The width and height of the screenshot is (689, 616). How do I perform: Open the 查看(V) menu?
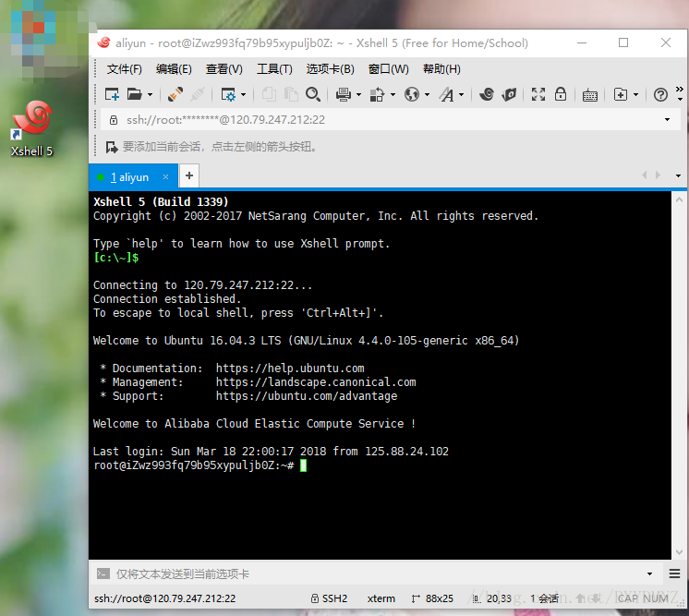224,69
